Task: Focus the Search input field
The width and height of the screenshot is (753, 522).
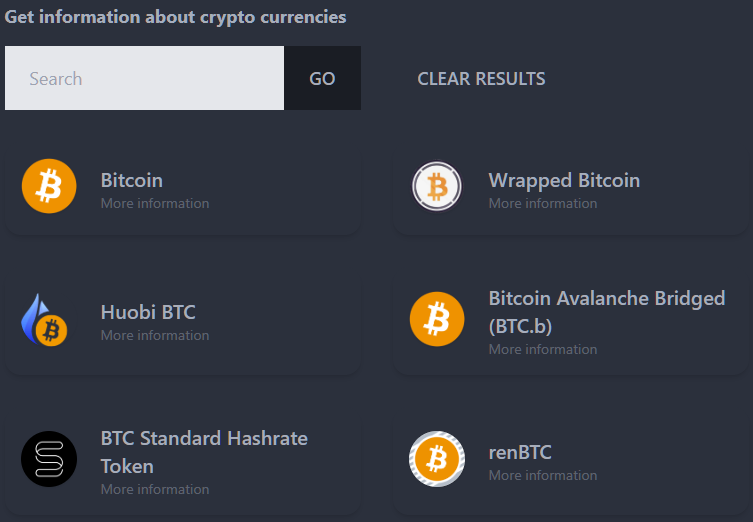Action: coord(145,78)
